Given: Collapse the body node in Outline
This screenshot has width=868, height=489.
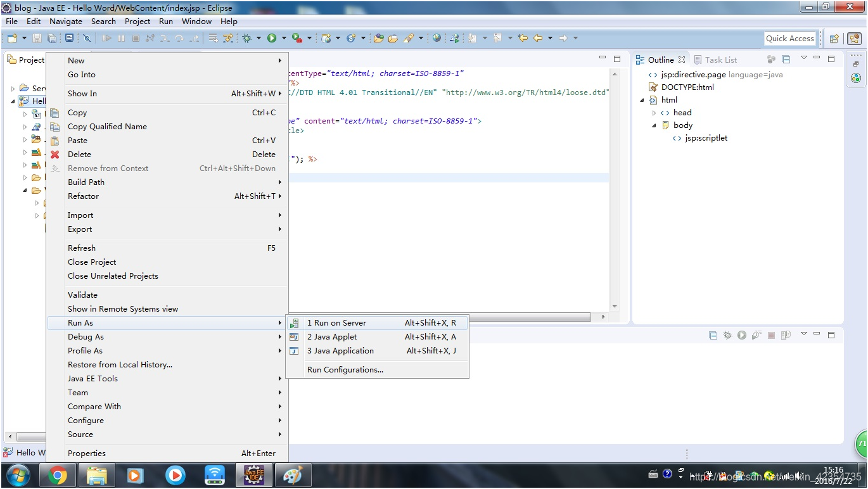Looking at the screenshot, I should 654,125.
